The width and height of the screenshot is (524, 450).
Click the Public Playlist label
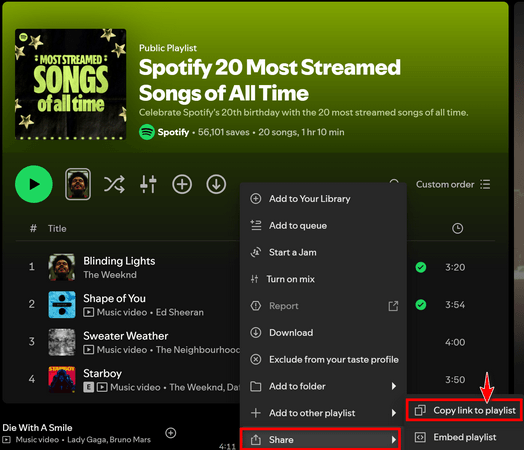click(x=168, y=48)
